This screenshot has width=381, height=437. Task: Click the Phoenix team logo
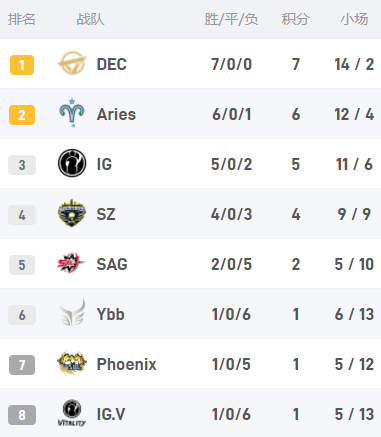click(72, 363)
